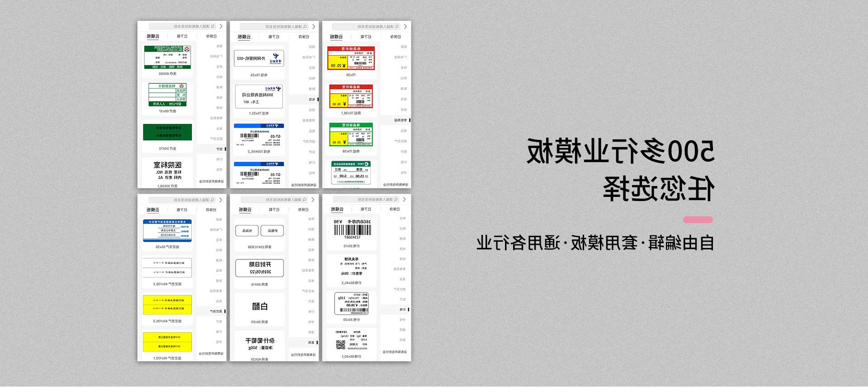The height and width of the screenshot is (392, 868).
Task: Tap back arrow on telecom templates screen
Action: 313,27
